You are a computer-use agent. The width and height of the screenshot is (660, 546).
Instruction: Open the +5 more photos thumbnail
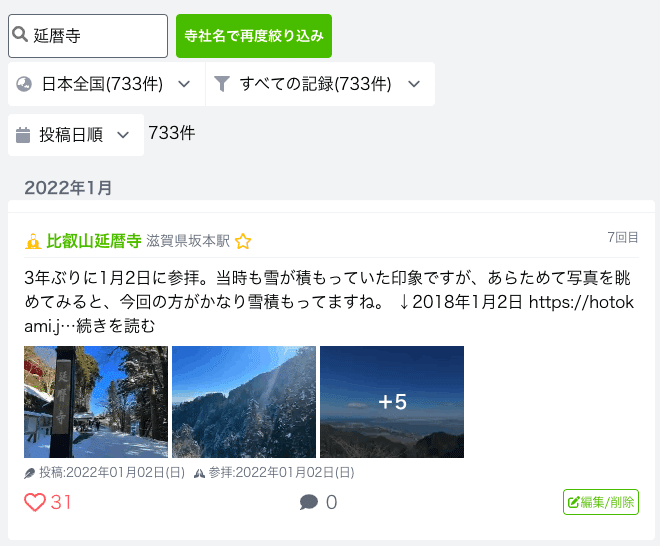(x=392, y=402)
